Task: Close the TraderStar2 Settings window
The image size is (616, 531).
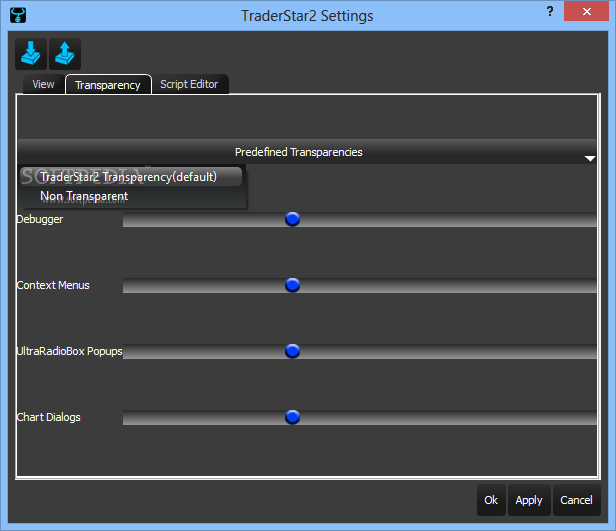Action: click(x=587, y=11)
